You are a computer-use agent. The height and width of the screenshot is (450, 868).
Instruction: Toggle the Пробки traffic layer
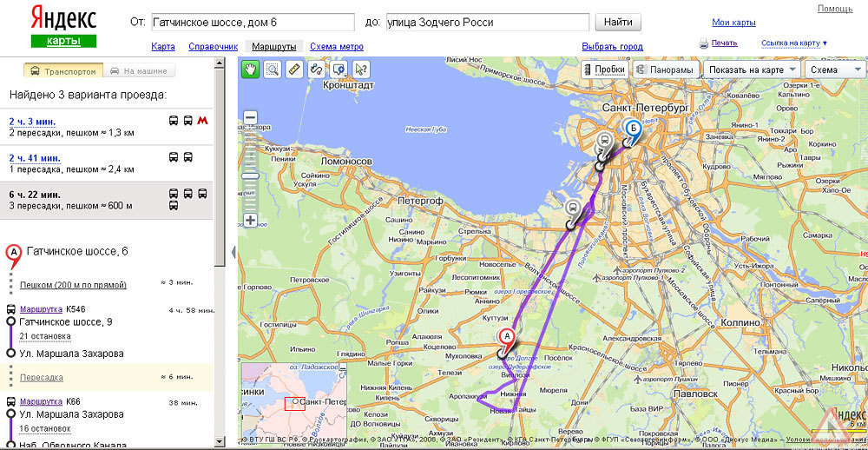[x=604, y=69]
